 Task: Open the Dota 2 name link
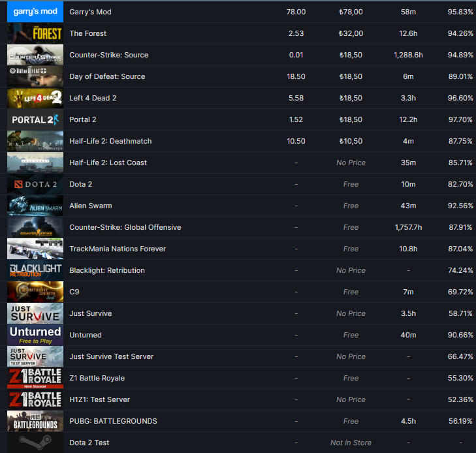(x=80, y=184)
